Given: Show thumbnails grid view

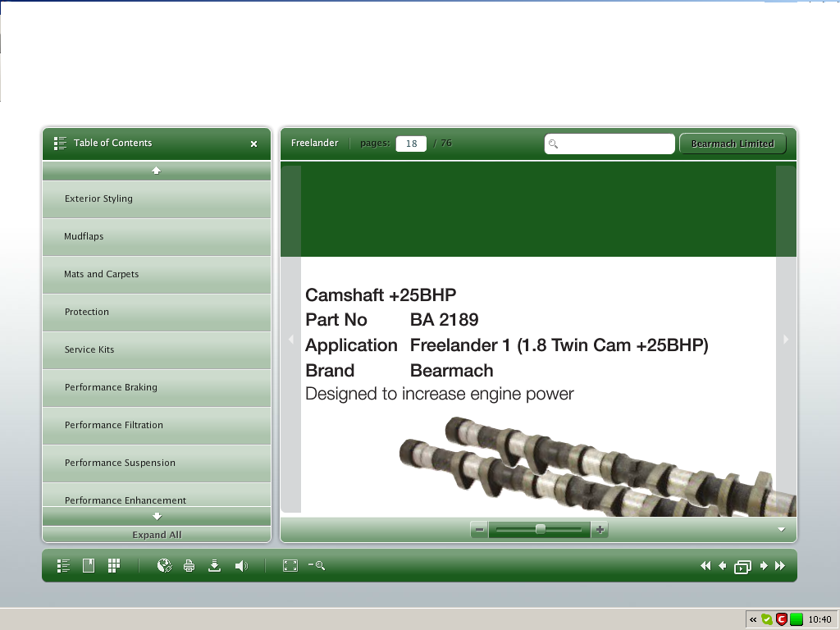Looking at the screenshot, I should click(113, 566).
